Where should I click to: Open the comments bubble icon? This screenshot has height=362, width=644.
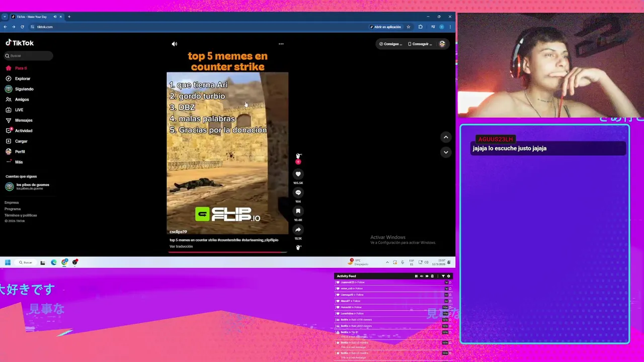(298, 193)
